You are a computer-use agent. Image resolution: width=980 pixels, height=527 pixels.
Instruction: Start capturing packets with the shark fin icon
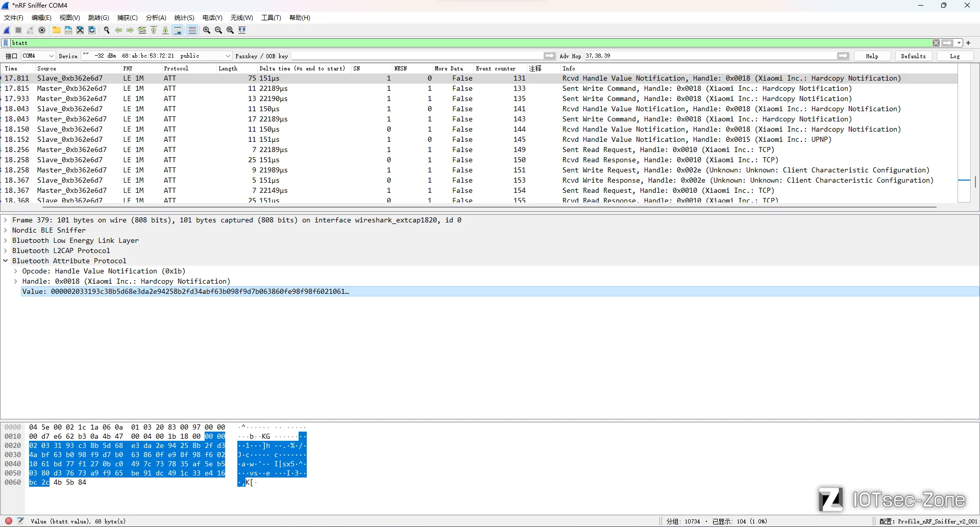pos(7,30)
